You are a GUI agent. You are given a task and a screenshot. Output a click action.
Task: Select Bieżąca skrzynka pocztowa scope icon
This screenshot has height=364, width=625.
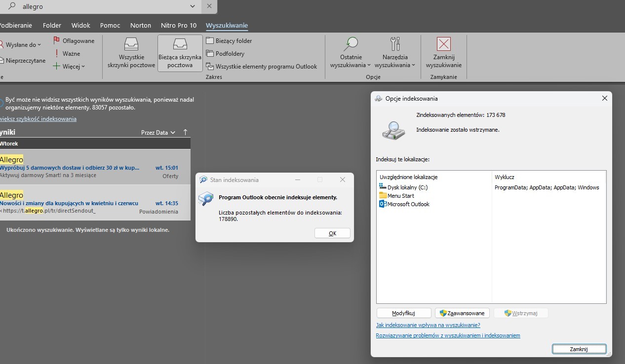tap(180, 44)
